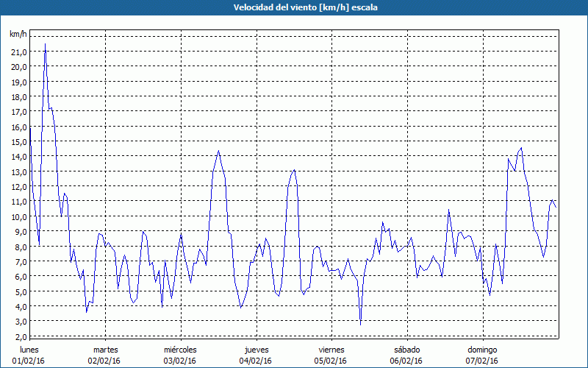
Task: Click the 'viernes' day label
Action: (331, 350)
